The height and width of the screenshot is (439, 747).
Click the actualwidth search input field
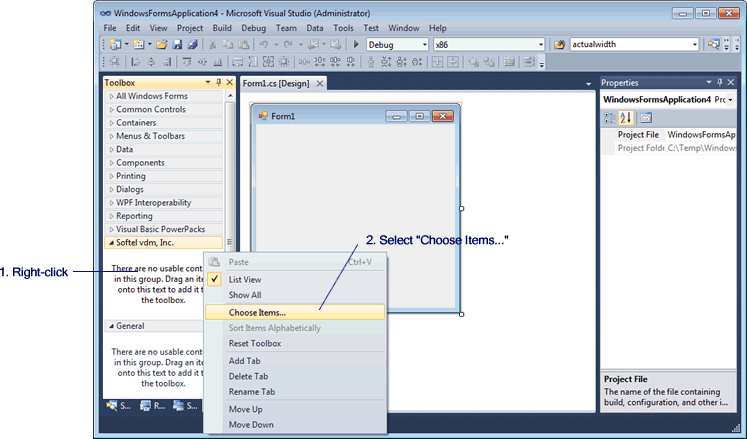(630, 45)
